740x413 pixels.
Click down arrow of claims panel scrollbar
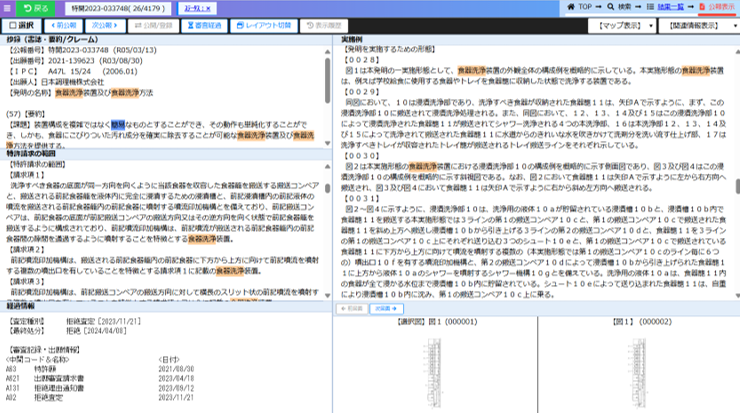pyautogui.click(x=328, y=296)
